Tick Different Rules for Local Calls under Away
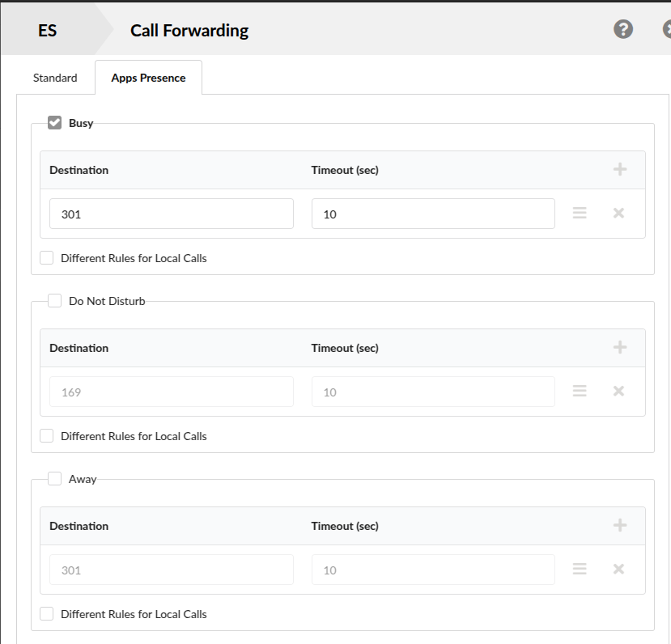This screenshot has height=644, width=671. [46, 613]
